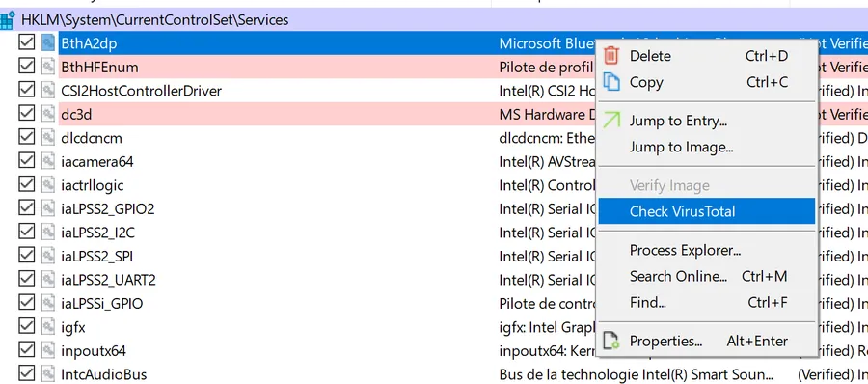This screenshot has width=868, height=384.
Task: Click the registry icon beside HKLM Services path
Action: coord(7,20)
